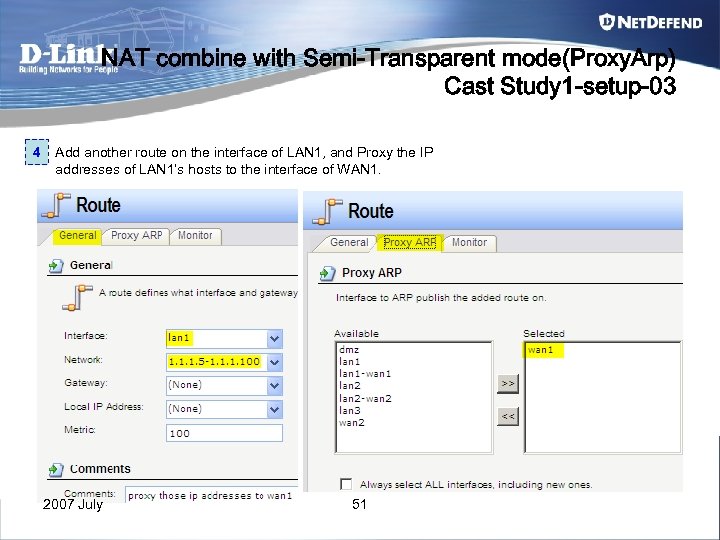Screen dimensions: 720x540
Task: Click the Comments text field
Action: tap(211, 495)
